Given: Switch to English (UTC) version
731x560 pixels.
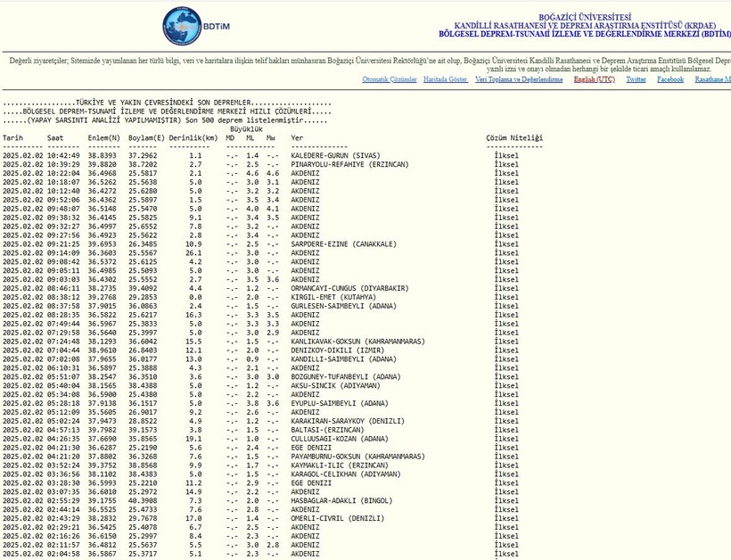Looking at the screenshot, I should tap(595, 79).
